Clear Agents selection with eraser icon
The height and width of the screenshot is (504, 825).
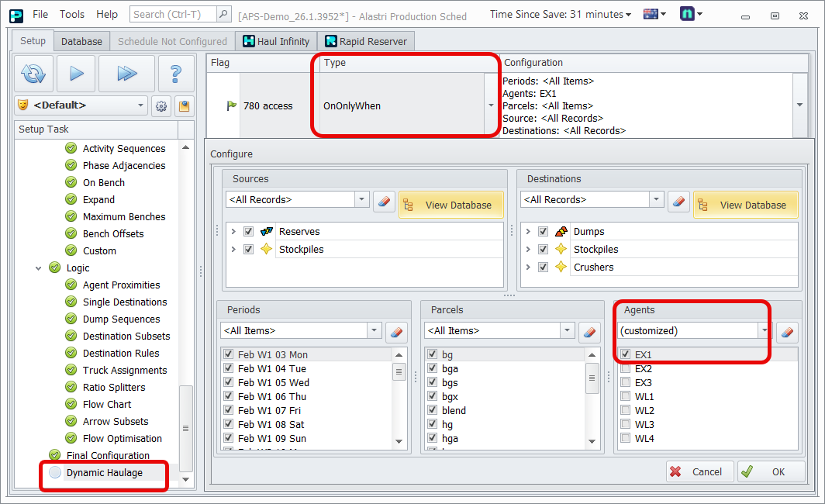[x=787, y=332]
